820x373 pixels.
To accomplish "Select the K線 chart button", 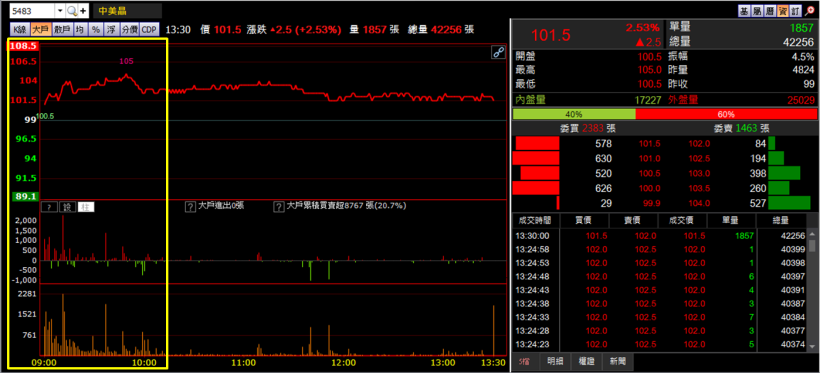I will tap(19, 29).
